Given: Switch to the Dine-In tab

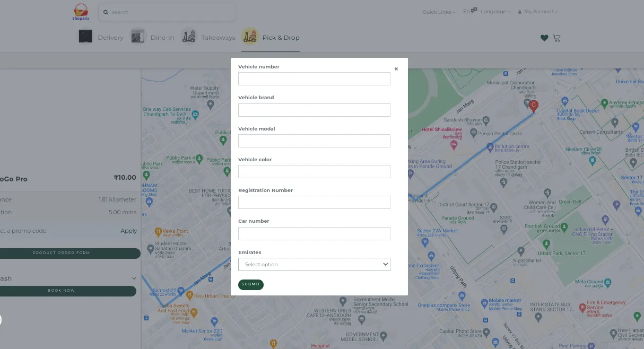Looking at the screenshot, I should [x=162, y=38].
